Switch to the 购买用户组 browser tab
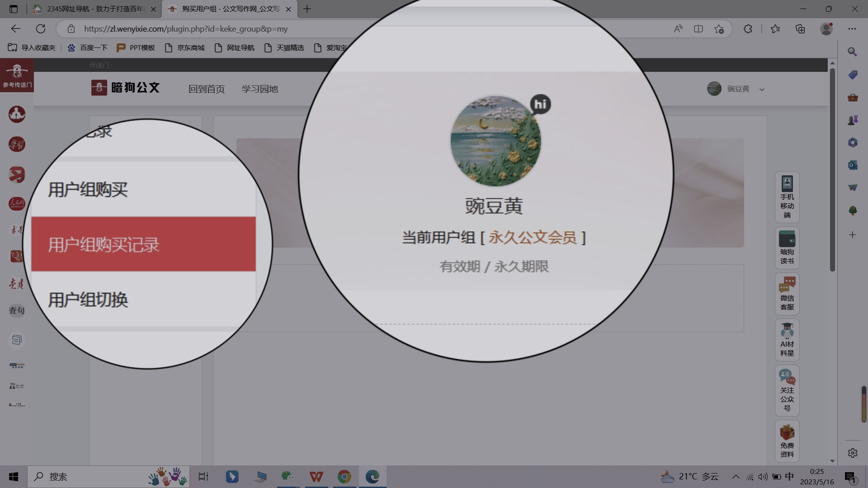868x488 pixels. pyautogui.click(x=230, y=9)
